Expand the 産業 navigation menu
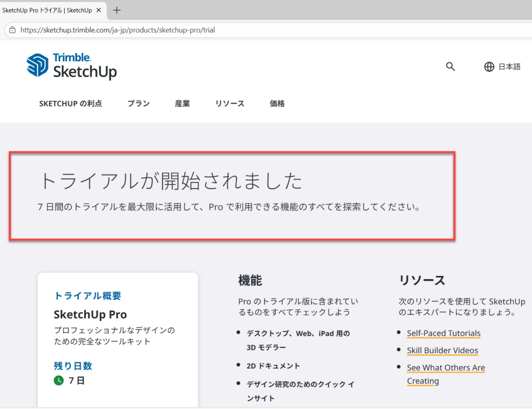Viewport: 532px width, 409px height. coord(182,103)
